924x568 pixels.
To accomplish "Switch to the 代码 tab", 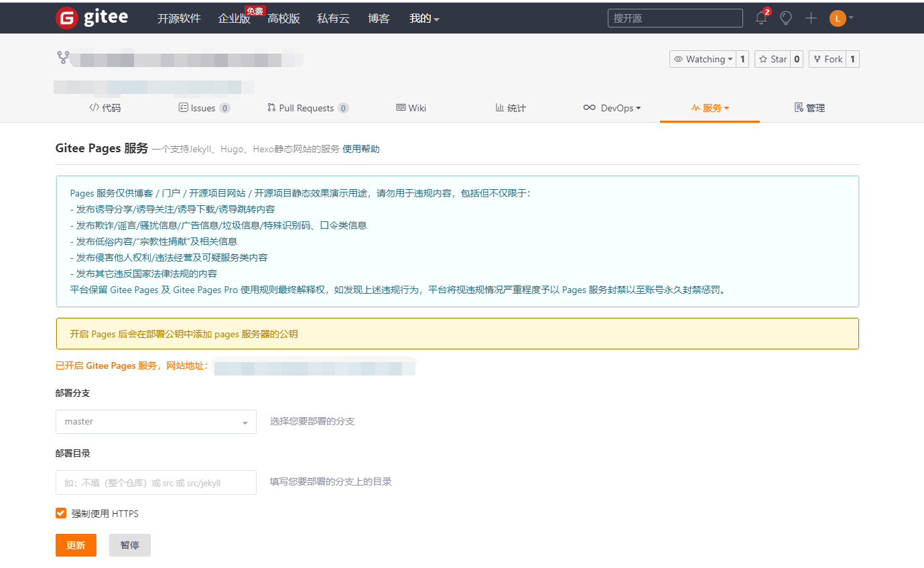I will pos(105,108).
